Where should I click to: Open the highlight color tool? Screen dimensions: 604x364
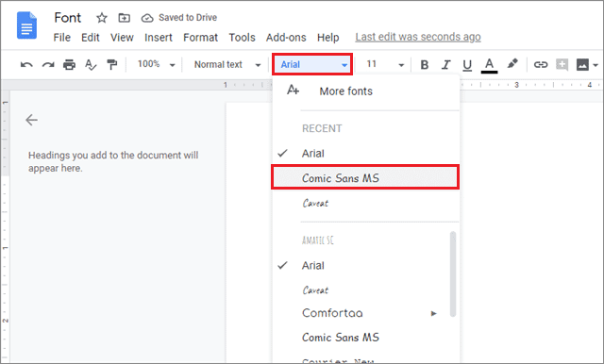point(512,64)
